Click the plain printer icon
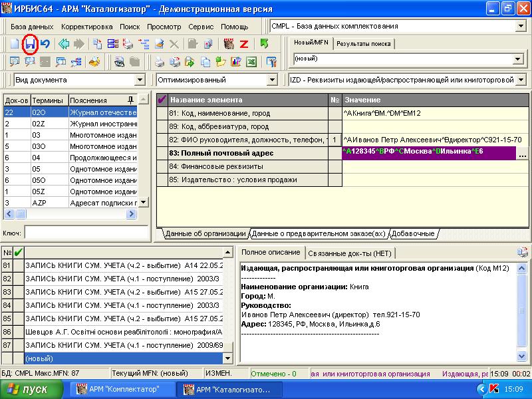The width and height of the screenshot is (532, 399). tap(160, 62)
